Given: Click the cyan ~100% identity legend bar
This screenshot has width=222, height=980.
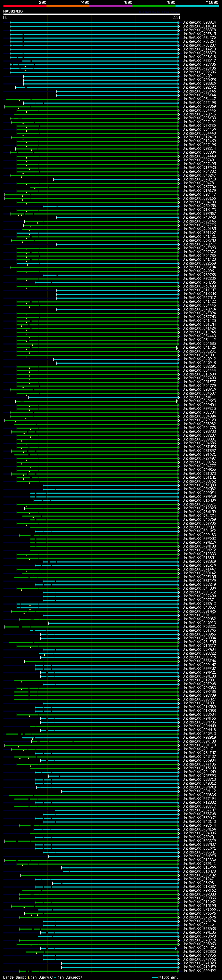Looking at the screenshot, I should tap(197, 6).
